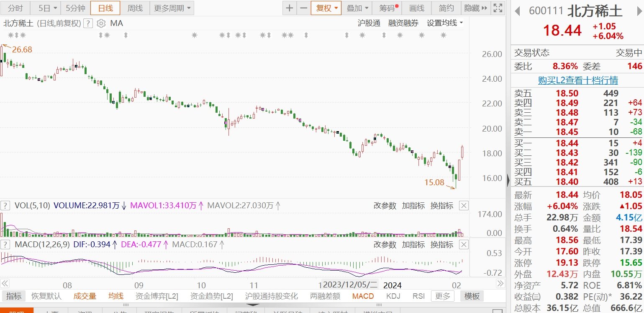Click 恢复默认 to restore defaults
Image resolution: width=644 pixels, height=313 pixels.
pos(46,296)
